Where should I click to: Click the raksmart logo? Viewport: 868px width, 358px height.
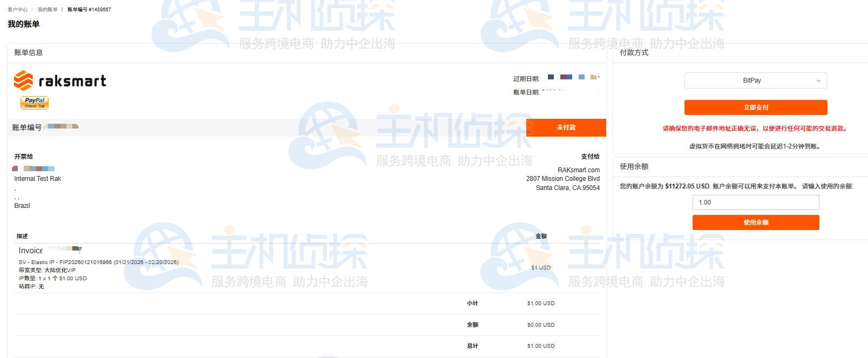coord(60,81)
